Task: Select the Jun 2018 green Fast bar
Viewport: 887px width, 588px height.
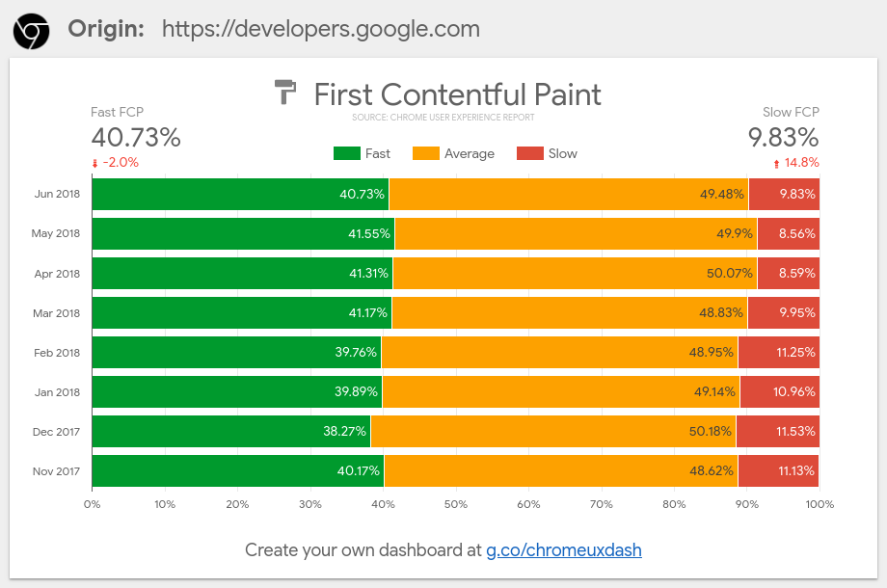Action: [x=240, y=194]
